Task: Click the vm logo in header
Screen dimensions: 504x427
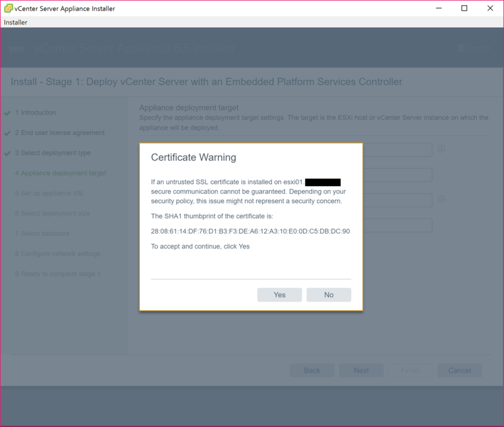Action: pyautogui.click(x=16, y=49)
